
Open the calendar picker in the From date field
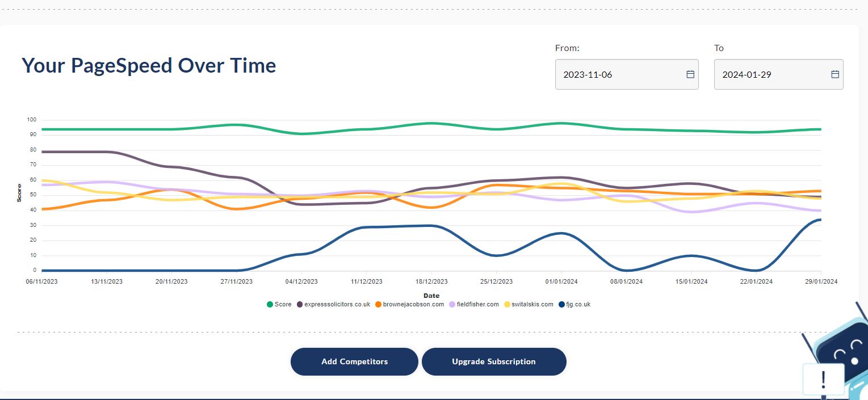coord(690,74)
